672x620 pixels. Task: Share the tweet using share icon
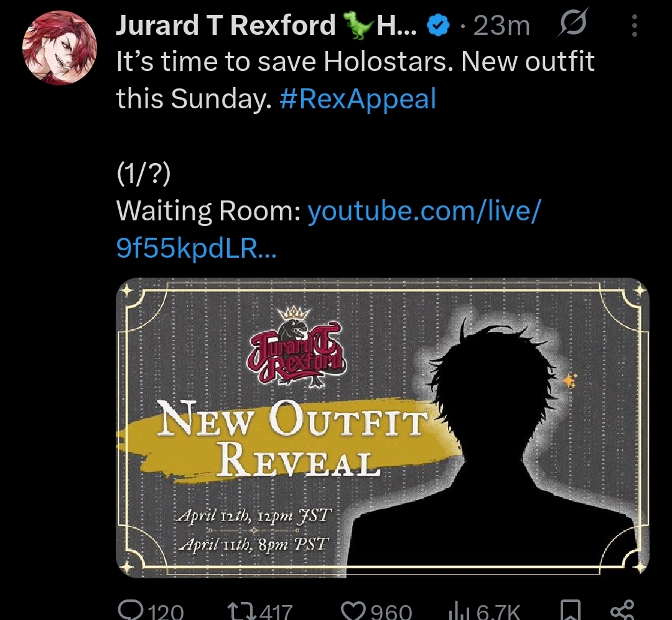pos(622,610)
